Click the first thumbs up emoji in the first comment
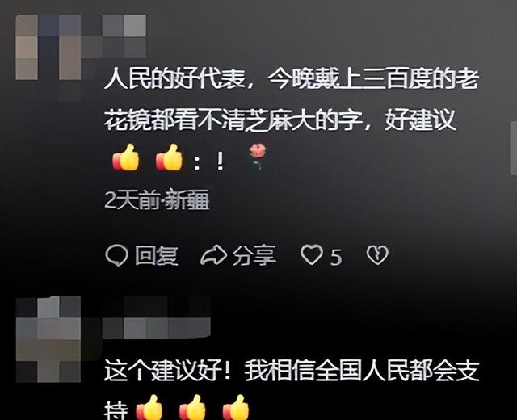 pos(126,157)
